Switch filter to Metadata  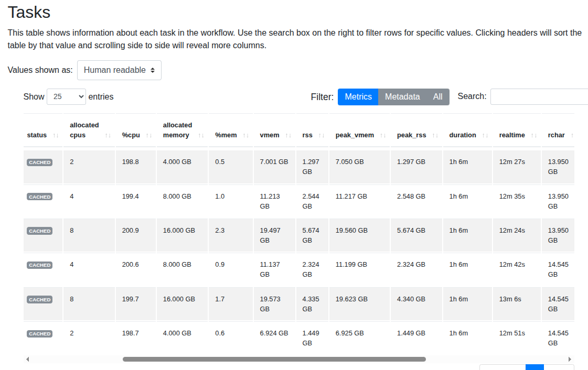pos(402,97)
